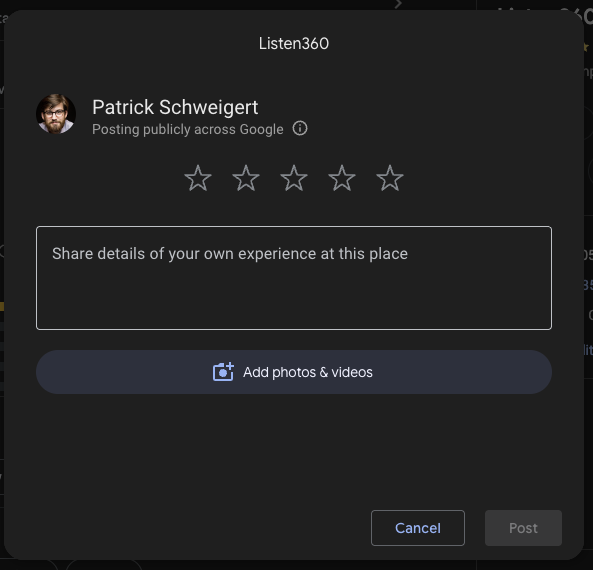Click the yellow rating bar at left edge
This screenshot has width=593, height=570.
pos(2,306)
